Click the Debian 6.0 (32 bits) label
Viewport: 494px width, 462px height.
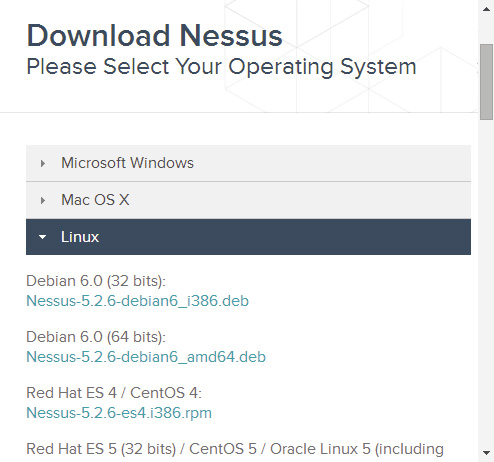click(96, 281)
